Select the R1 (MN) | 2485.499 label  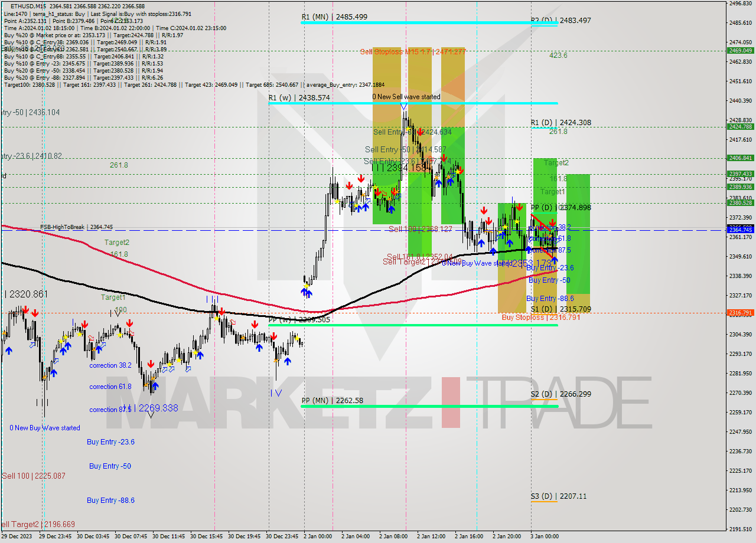click(334, 17)
